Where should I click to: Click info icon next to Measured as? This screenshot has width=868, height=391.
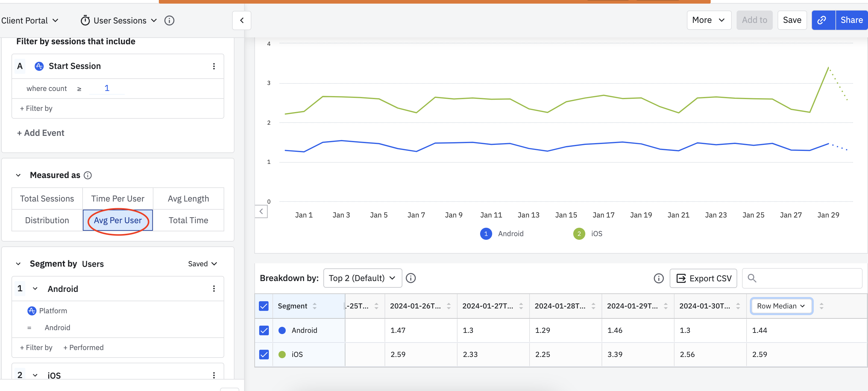tap(88, 175)
